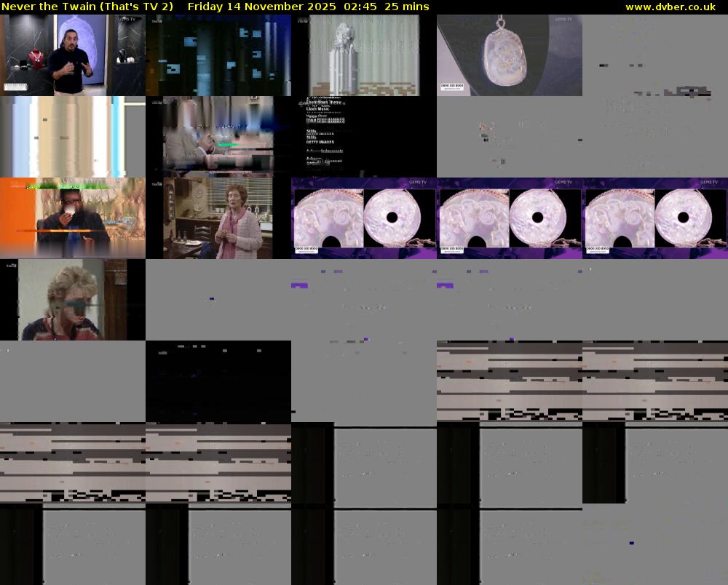Select the leftmost jade discs Gems TV thumbnail
Viewport: 728px width, 585px height.
(364, 218)
